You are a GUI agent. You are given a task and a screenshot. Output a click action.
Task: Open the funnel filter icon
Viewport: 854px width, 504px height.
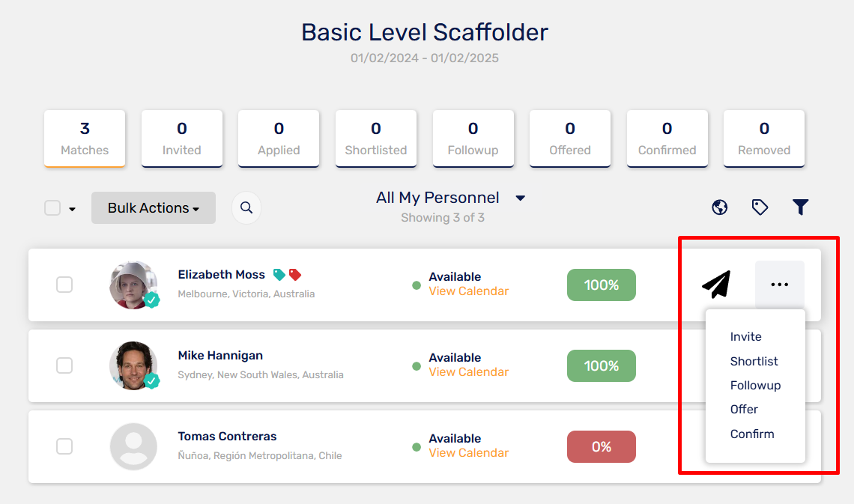tap(800, 207)
